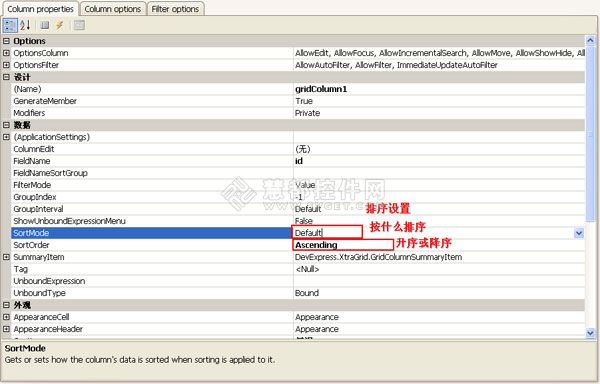Collapse the 外观 category

tap(6, 305)
